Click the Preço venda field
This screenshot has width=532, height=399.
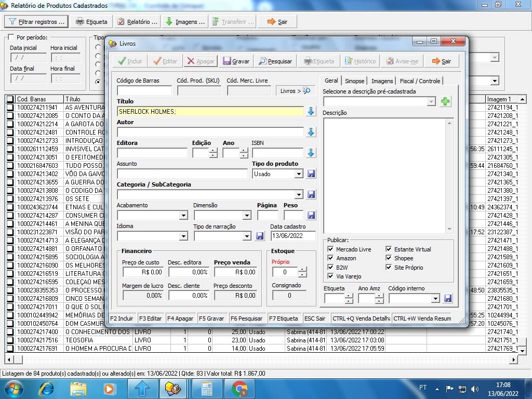click(235, 272)
